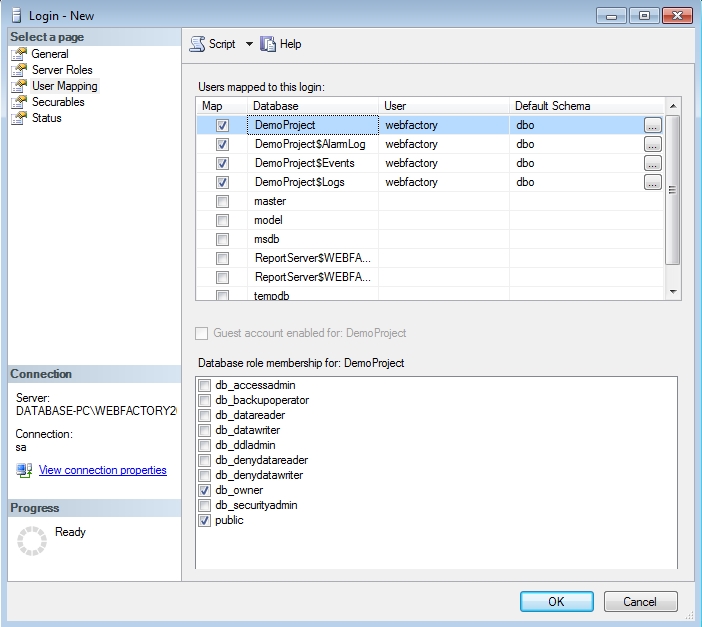Click the connection properties icon
Image resolution: width=702 pixels, height=627 pixels.
click(x=24, y=470)
